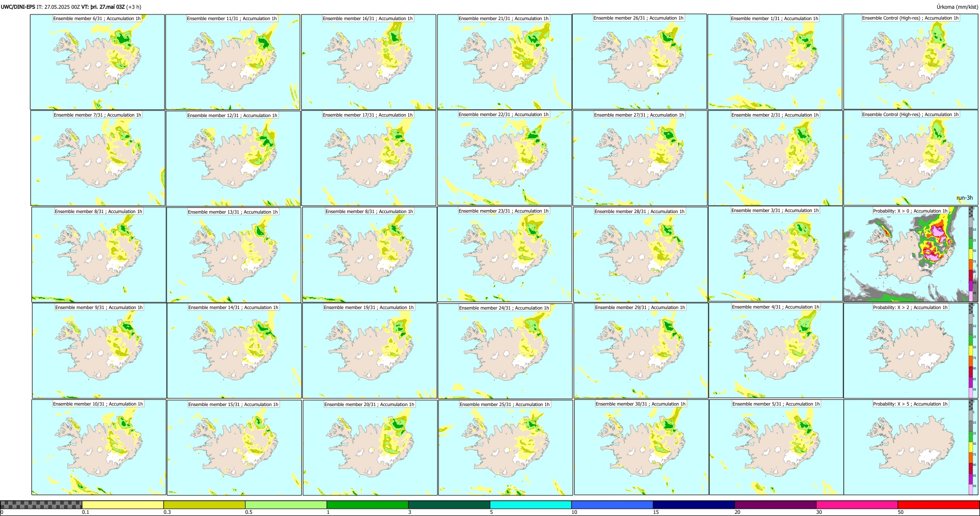Image resolution: width=980 pixels, height=516 pixels.
Task: Open the Ensemble member 19/31 panel
Action: (370, 351)
